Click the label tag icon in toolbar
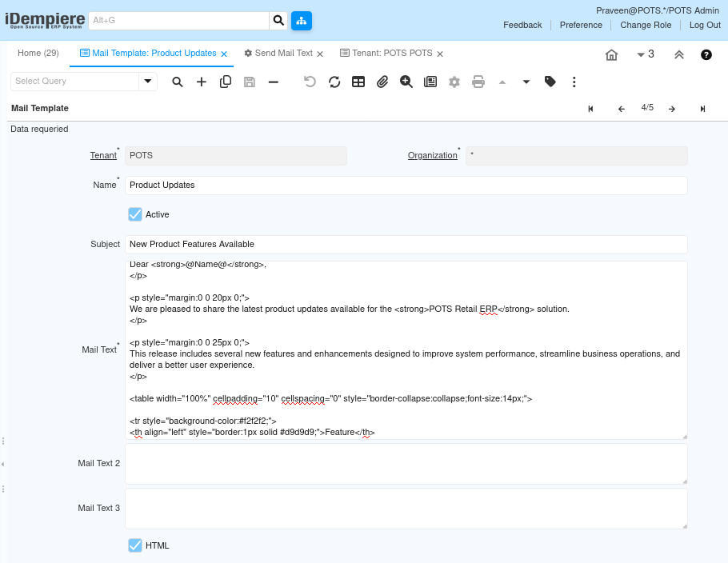The image size is (728, 563). [x=550, y=82]
